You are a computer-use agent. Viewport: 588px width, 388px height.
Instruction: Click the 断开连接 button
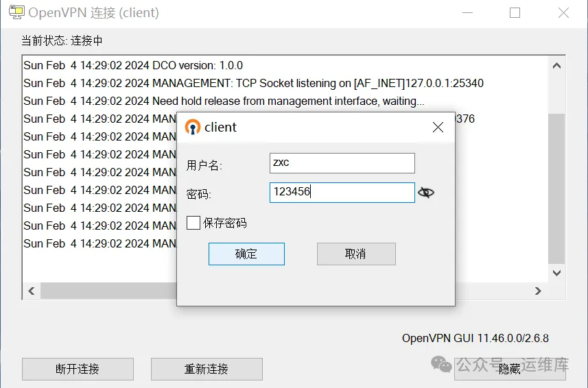[x=78, y=369]
